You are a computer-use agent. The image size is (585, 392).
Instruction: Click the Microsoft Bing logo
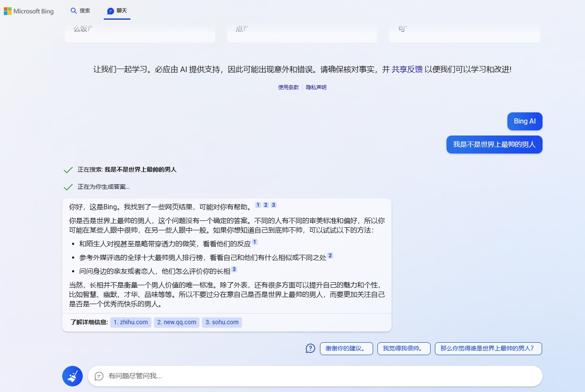click(29, 11)
